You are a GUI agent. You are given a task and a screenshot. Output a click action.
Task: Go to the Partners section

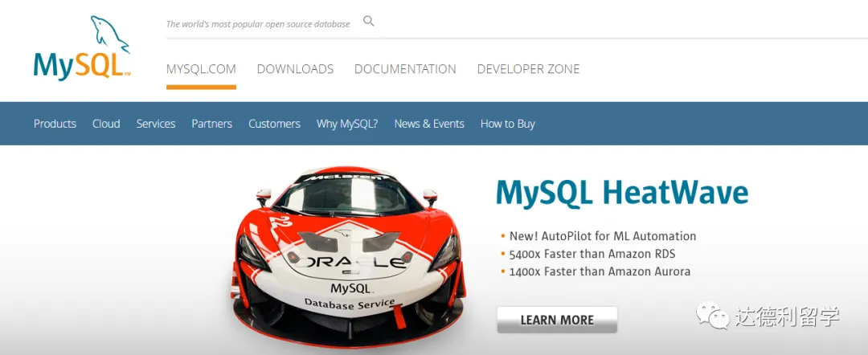click(x=212, y=124)
